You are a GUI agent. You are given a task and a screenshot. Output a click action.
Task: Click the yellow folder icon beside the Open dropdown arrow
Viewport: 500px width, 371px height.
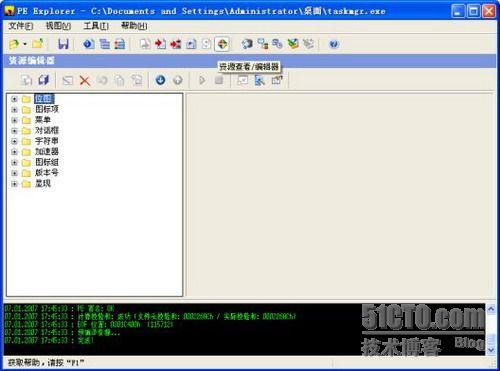pyautogui.click(x=38, y=44)
